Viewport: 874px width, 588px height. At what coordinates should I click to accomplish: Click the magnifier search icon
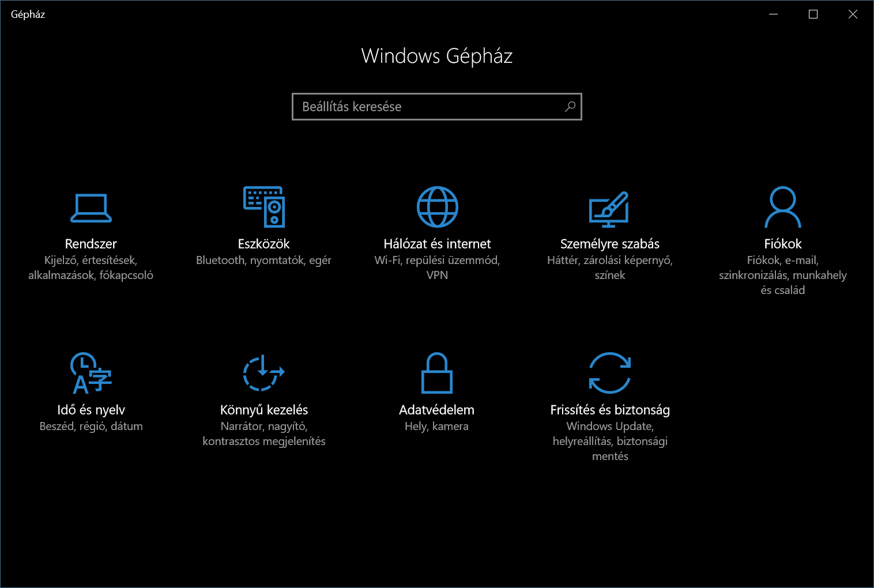click(x=570, y=107)
